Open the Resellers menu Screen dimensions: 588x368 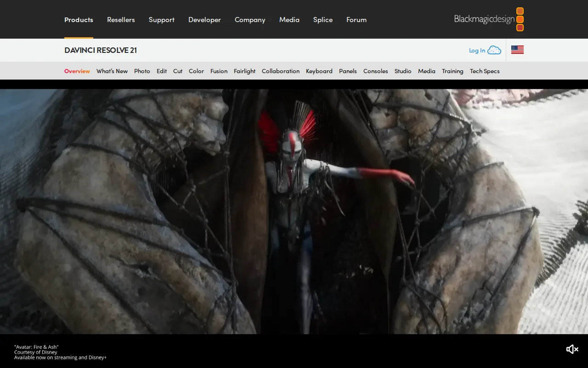121,20
